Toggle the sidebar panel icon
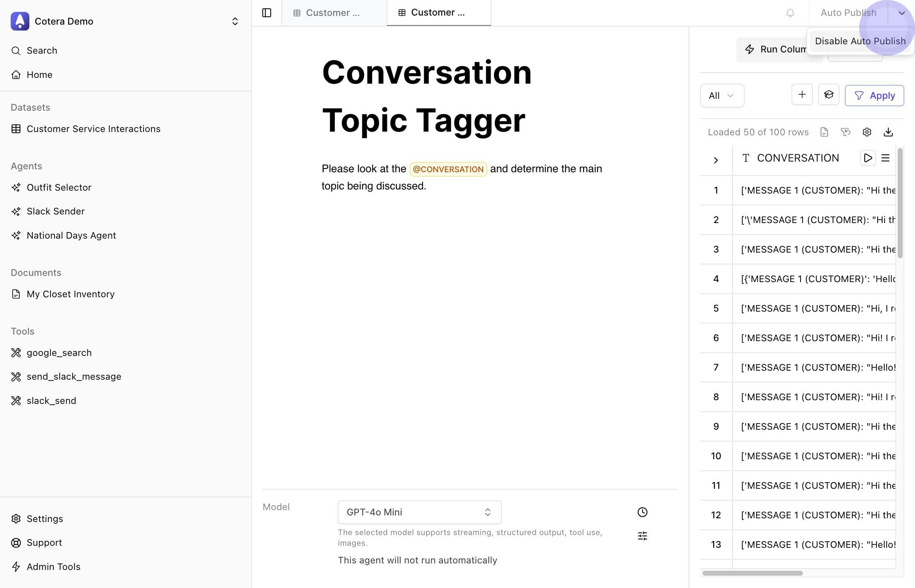The image size is (915, 588). point(267,13)
